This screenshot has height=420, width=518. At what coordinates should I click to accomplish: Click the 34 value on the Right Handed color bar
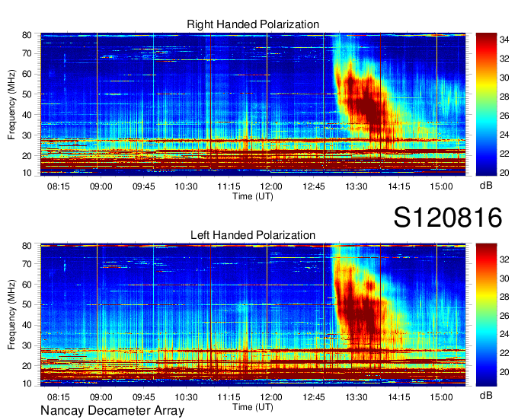click(x=504, y=40)
